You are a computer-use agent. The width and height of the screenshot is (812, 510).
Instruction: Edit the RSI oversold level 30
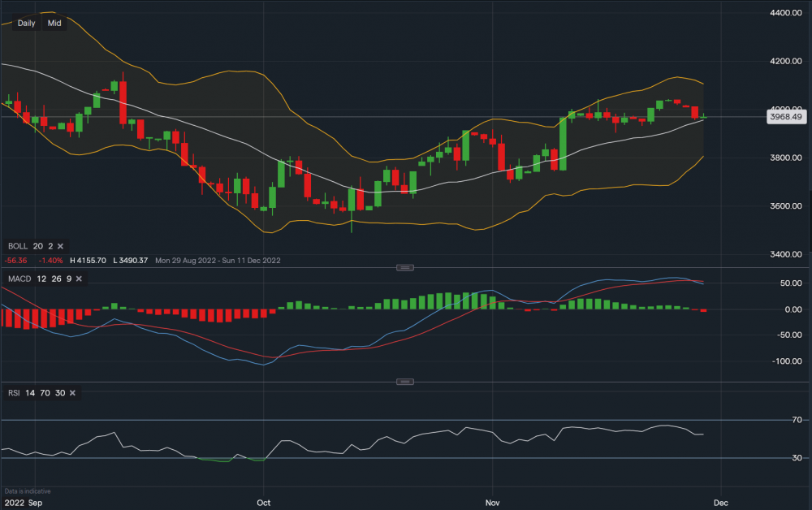pos(58,393)
